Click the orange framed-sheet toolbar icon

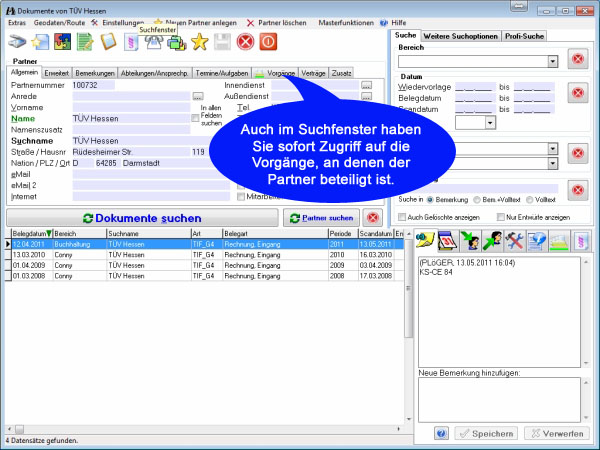[108, 41]
